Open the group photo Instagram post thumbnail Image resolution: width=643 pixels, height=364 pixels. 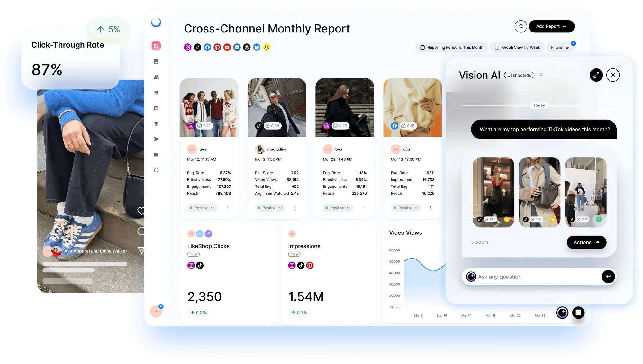(x=209, y=107)
